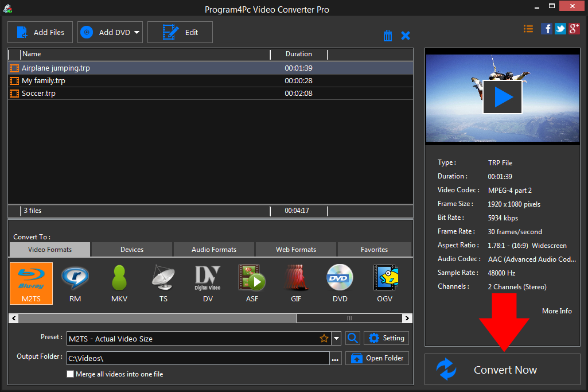The image size is (588, 392).
Task: Pick the TS format icon
Action: [163, 283]
